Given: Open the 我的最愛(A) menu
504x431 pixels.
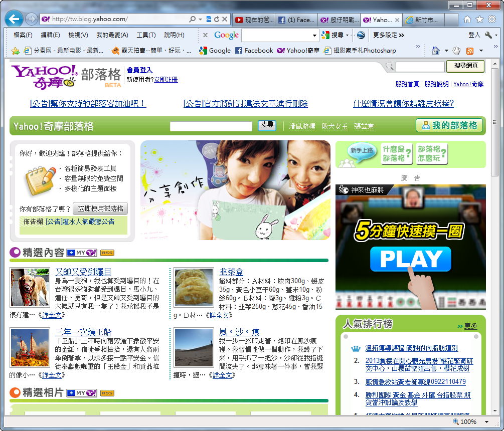Looking at the screenshot, I should [112, 35].
